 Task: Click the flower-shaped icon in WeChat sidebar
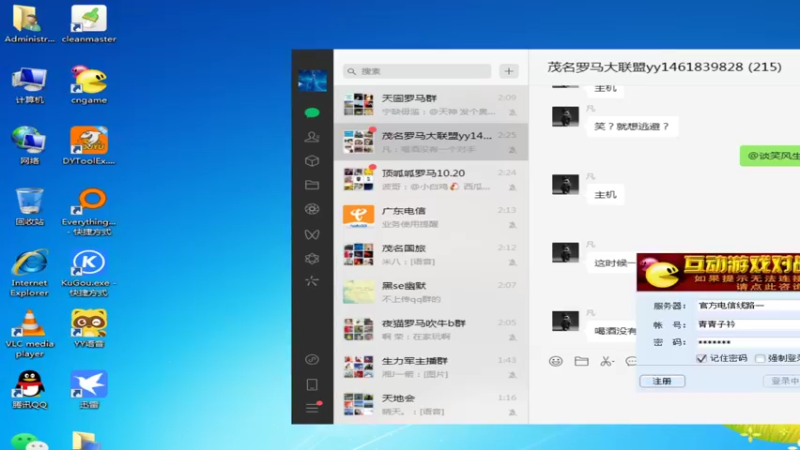point(312,259)
